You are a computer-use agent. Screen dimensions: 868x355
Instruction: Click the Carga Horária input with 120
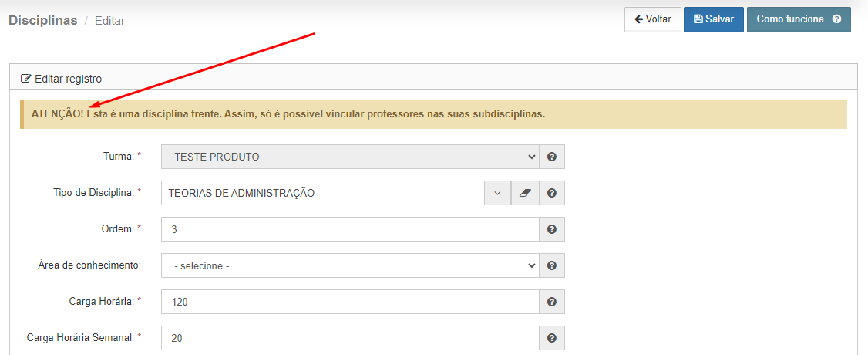(x=350, y=302)
